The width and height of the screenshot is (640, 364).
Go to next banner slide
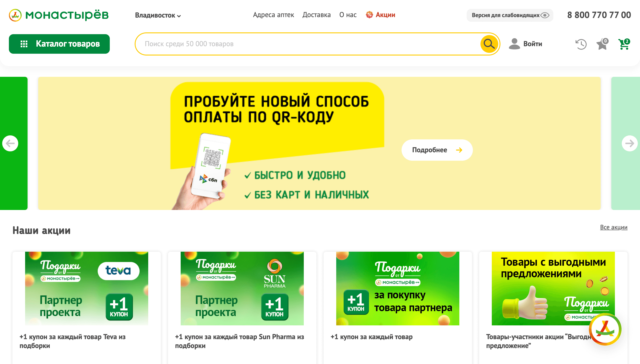(630, 143)
